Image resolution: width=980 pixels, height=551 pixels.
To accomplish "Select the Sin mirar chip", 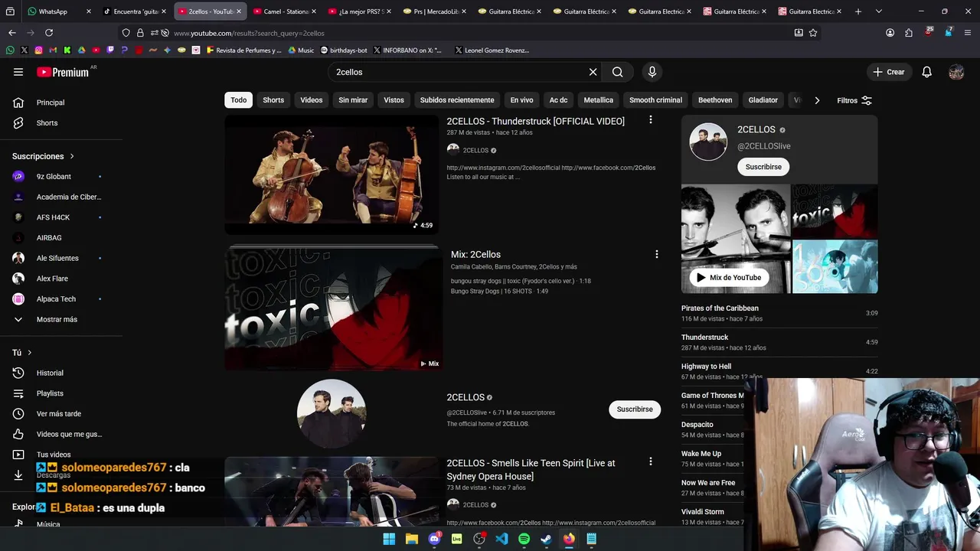I will (x=353, y=100).
